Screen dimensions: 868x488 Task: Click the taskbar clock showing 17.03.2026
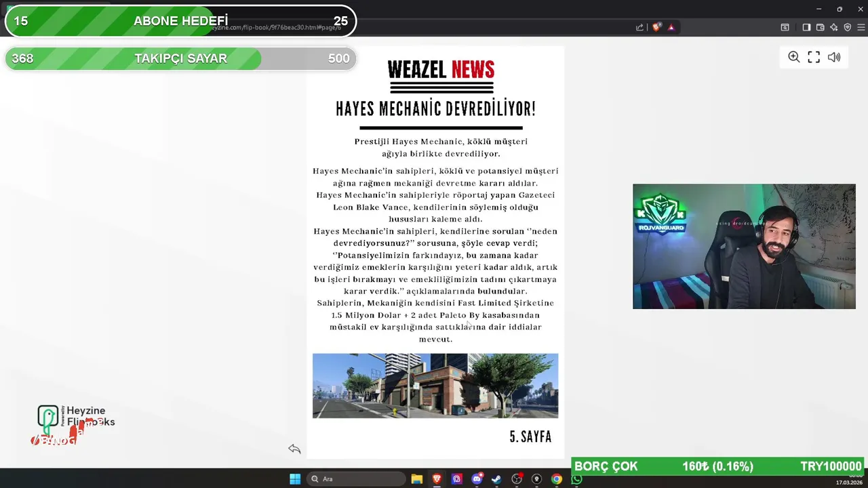coord(849,480)
